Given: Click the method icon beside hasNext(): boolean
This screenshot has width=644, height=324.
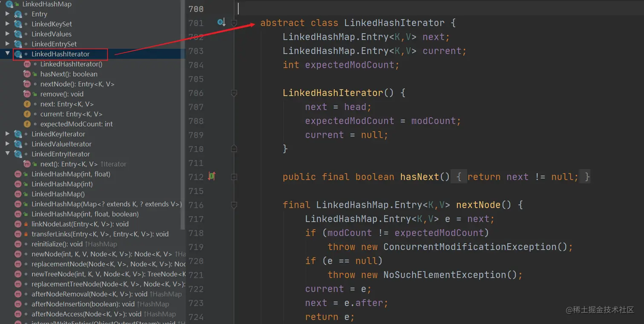Looking at the screenshot, I should (27, 74).
